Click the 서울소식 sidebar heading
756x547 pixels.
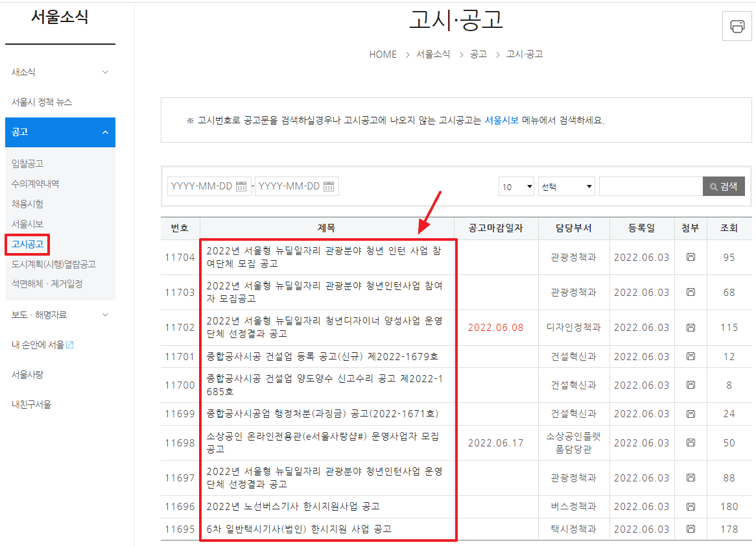60,17
